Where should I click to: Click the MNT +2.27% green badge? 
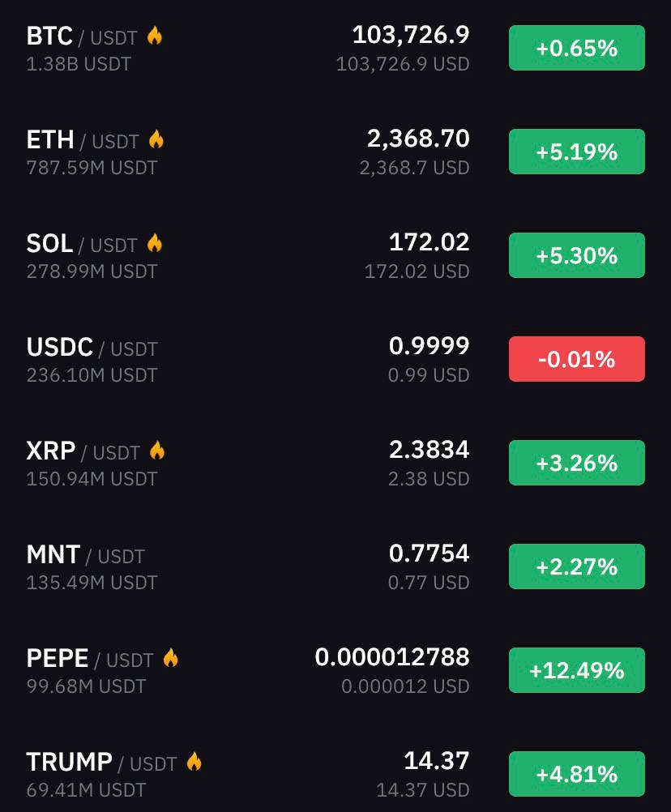[x=577, y=566]
